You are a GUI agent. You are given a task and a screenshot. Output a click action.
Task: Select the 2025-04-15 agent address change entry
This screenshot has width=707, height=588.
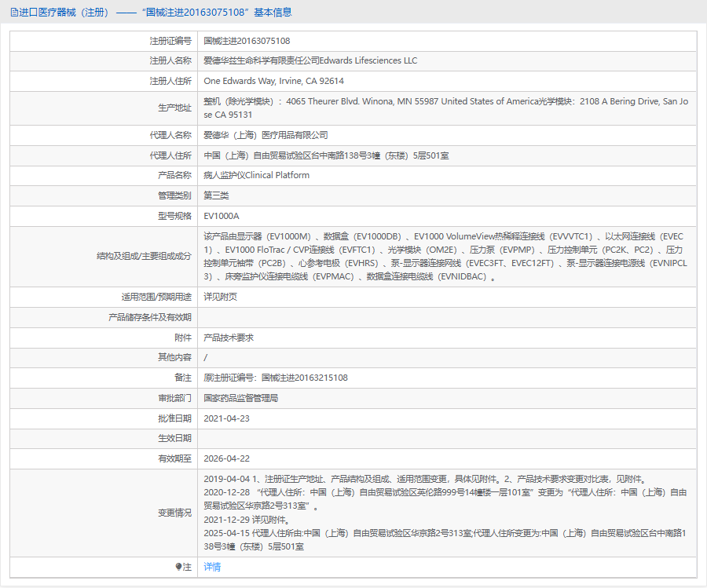(x=445, y=540)
